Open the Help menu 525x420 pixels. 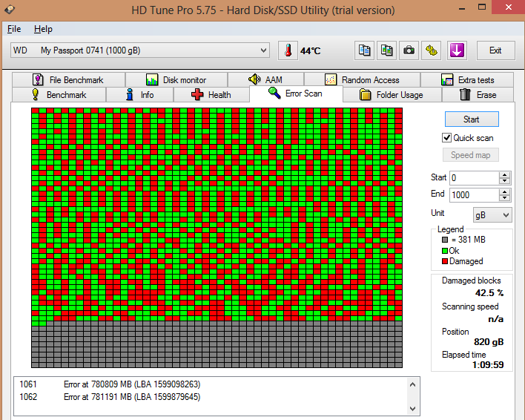(x=43, y=29)
